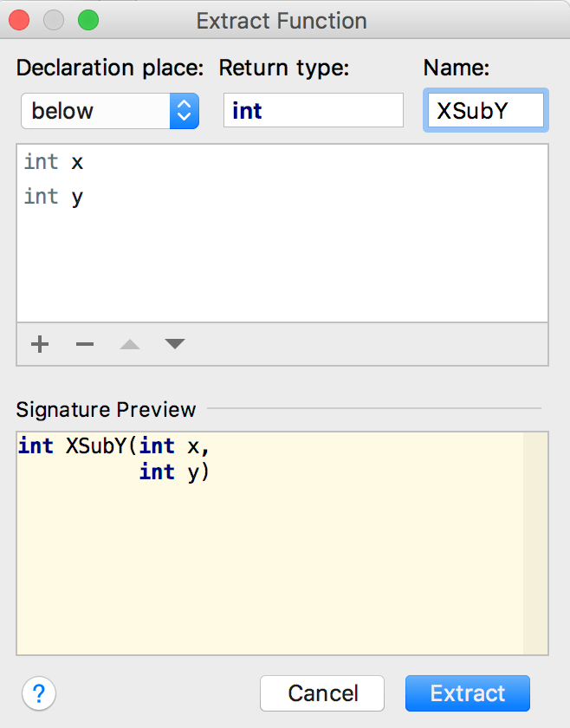Click the type 'int' of parameter x
Image resolution: width=570 pixels, height=728 pixels.
coord(42,162)
